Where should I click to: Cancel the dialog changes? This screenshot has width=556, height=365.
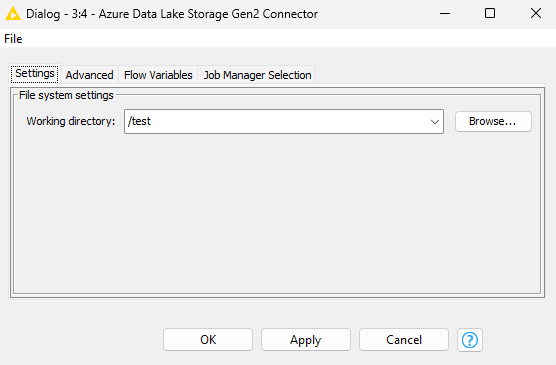404,340
